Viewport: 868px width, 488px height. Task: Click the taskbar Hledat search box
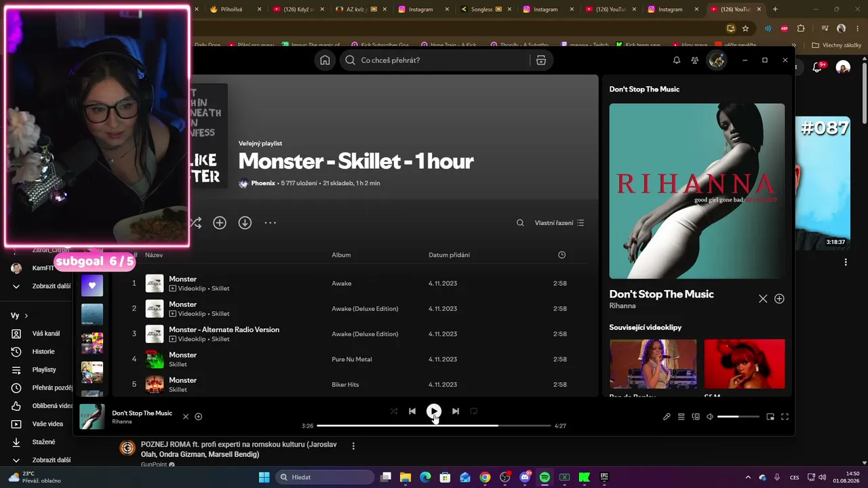pyautogui.click(x=325, y=477)
